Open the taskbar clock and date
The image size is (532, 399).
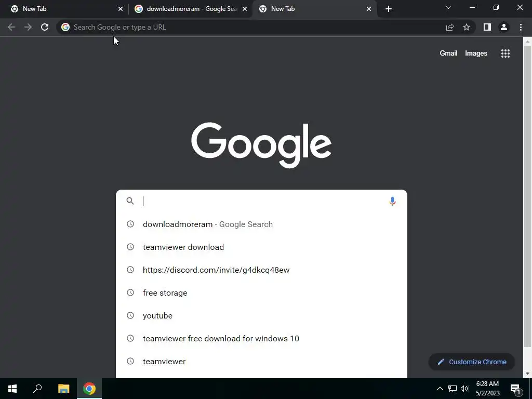pyautogui.click(x=487, y=389)
